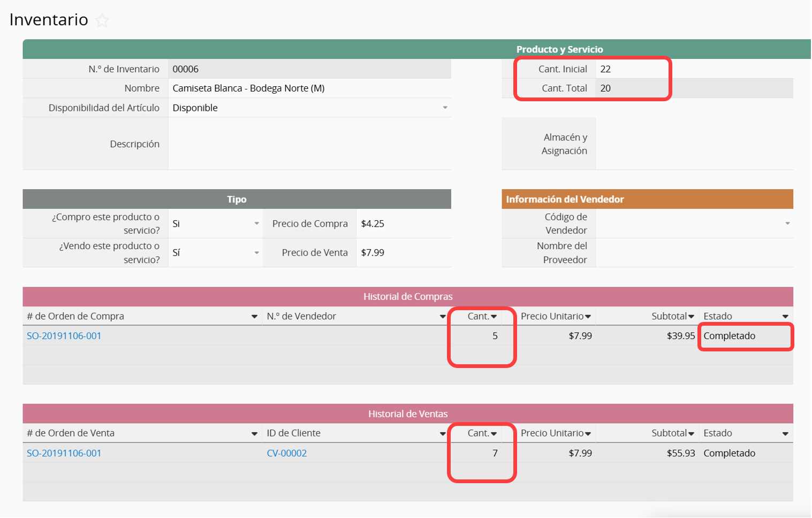This screenshot has width=812, height=518.
Task: Open the Código de Vendedor dropdown
Action: tap(787, 223)
